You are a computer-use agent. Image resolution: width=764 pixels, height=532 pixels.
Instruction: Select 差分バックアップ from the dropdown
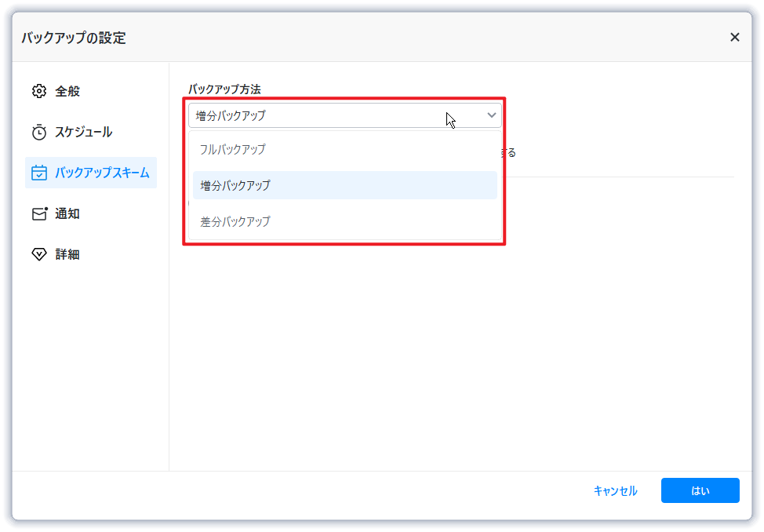(x=235, y=221)
